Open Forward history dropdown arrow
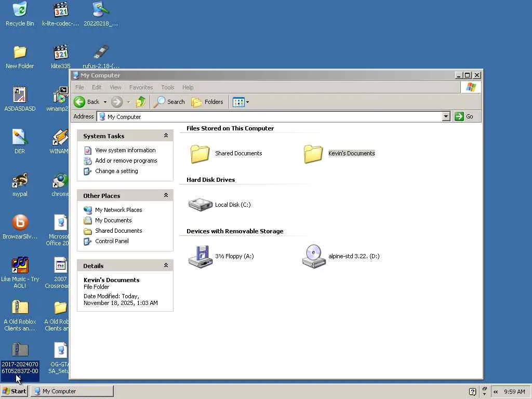This screenshot has width=532, height=399. tap(128, 102)
